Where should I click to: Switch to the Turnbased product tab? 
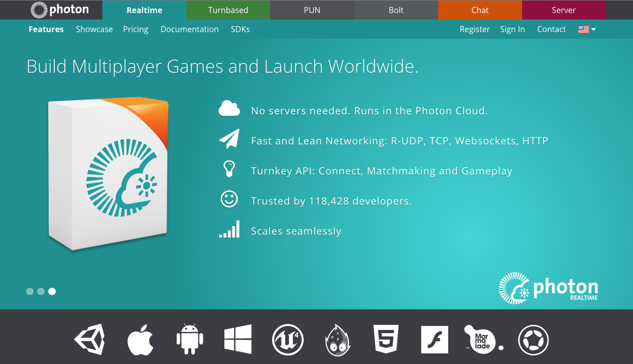(228, 10)
